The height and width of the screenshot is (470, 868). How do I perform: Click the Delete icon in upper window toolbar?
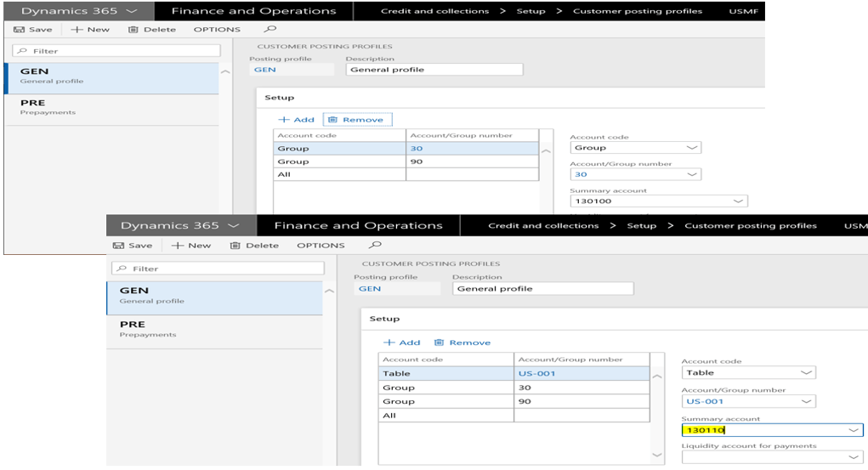[133, 30]
